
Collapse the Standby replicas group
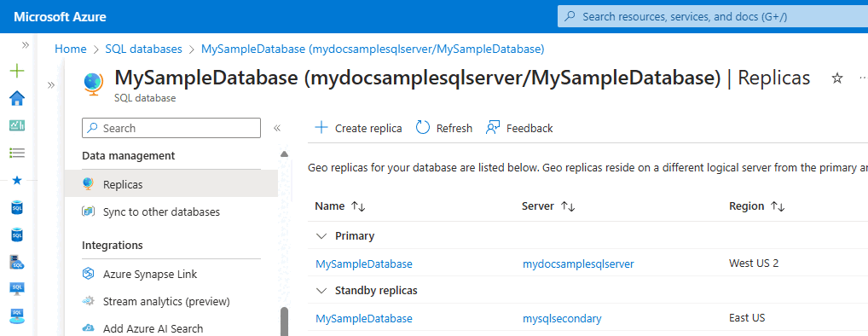pyautogui.click(x=321, y=290)
